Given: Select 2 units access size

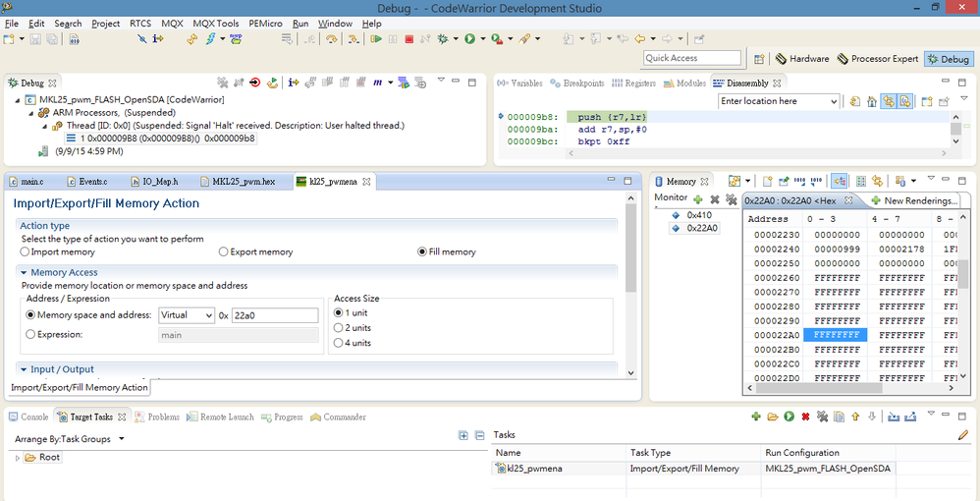Looking at the screenshot, I should (x=338, y=328).
